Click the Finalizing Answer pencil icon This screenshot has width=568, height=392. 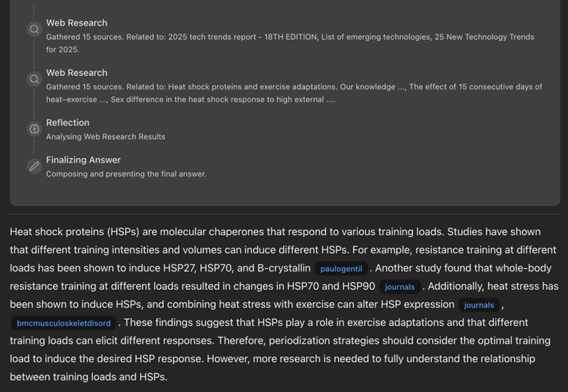(x=34, y=166)
